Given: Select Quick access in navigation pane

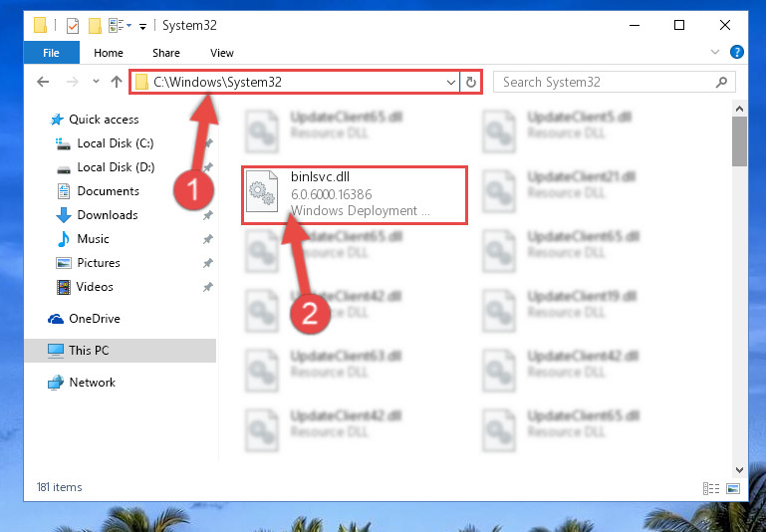Looking at the screenshot, I should tap(104, 120).
